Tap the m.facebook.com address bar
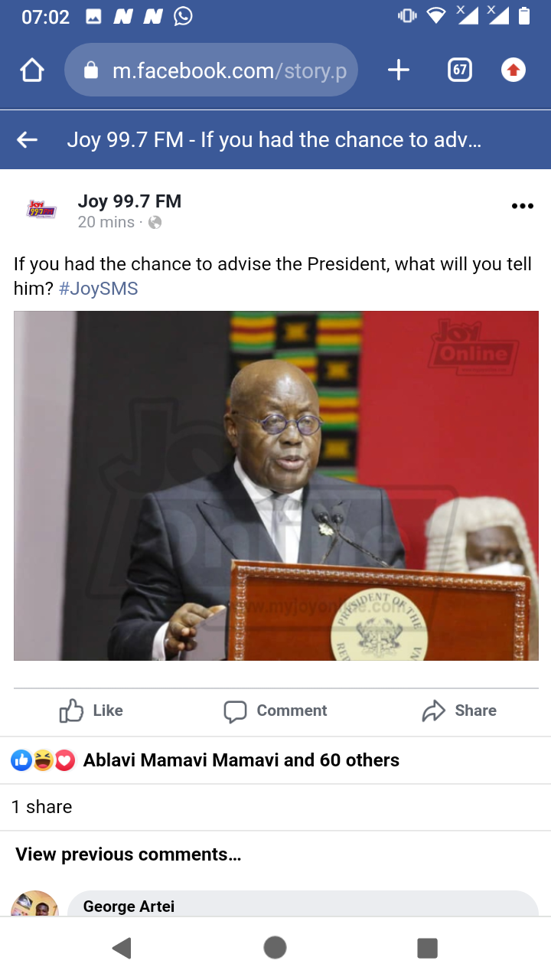This screenshot has height=980, width=551. point(211,70)
